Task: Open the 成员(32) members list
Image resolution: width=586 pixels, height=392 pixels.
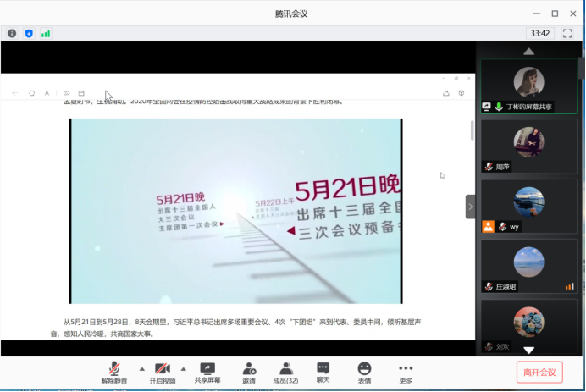Action: tap(286, 373)
